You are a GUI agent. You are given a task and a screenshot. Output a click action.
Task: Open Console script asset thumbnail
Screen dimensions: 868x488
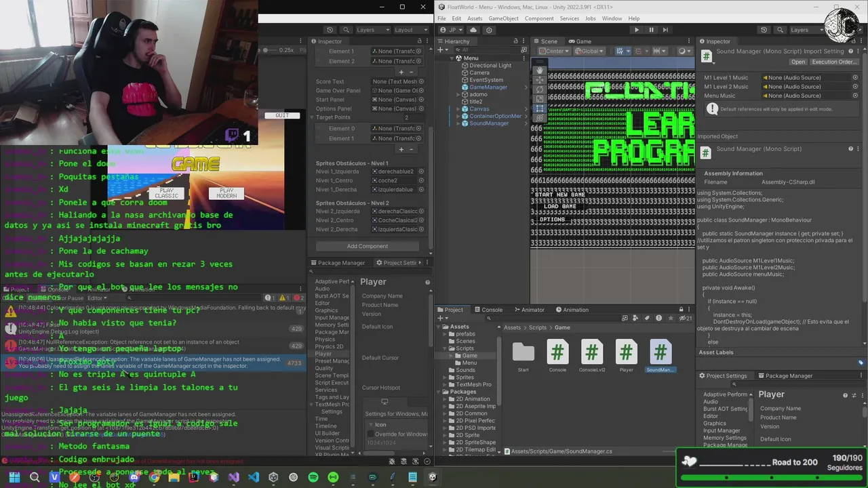557,352
